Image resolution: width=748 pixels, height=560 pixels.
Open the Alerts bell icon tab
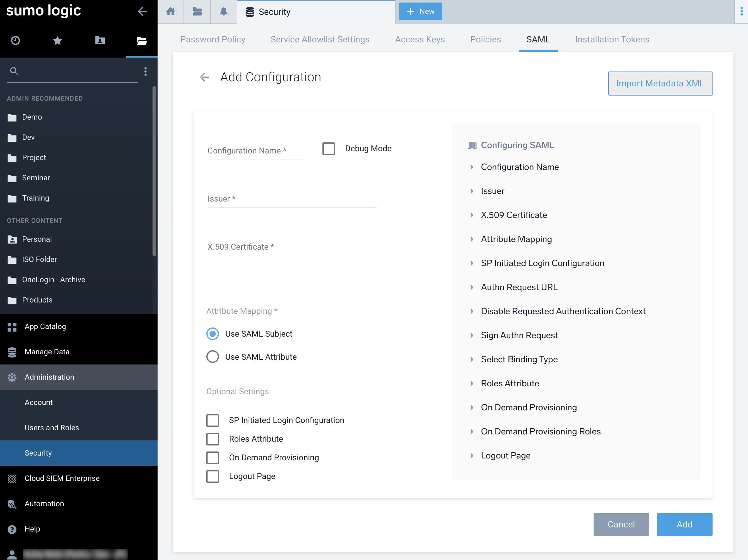[223, 11]
